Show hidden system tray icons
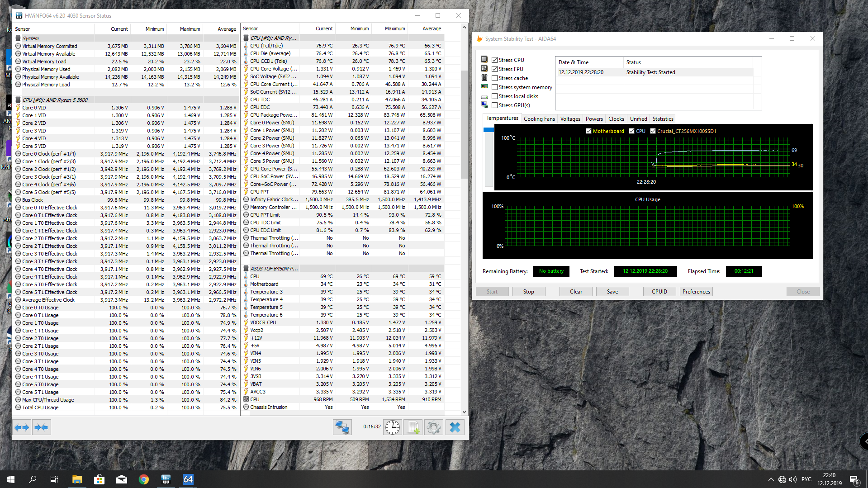This screenshot has height=488, width=868. tap(771, 479)
